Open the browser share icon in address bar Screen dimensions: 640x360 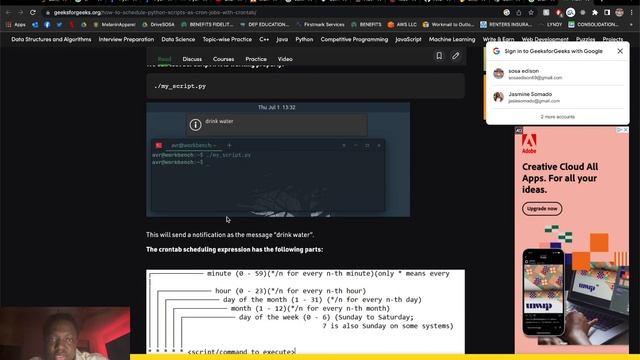[519, 13]
